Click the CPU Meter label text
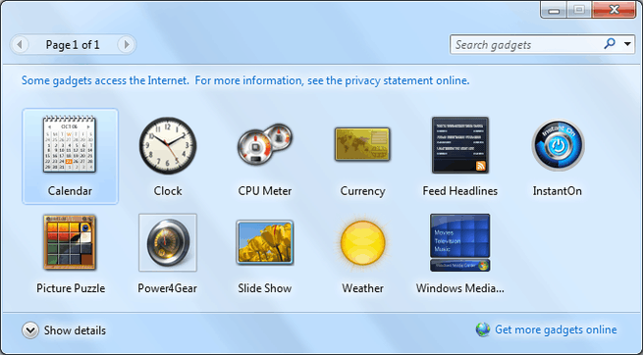Screen dimensions: 644x355 [265, 191]
